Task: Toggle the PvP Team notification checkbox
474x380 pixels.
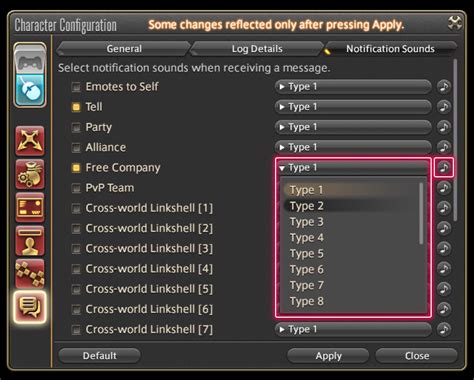Action: [76, 188]
